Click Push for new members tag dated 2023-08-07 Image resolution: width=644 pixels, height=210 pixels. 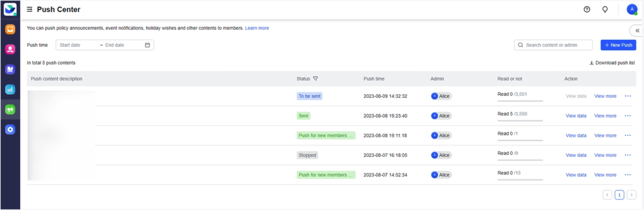pos(326,175)
